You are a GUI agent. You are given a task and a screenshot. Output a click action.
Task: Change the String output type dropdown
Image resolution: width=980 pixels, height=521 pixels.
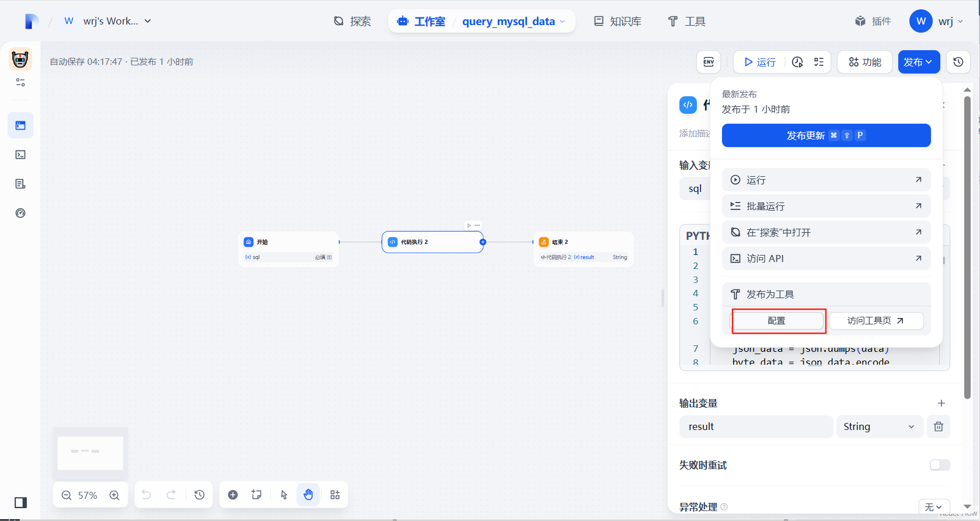[x=880, y=426]
